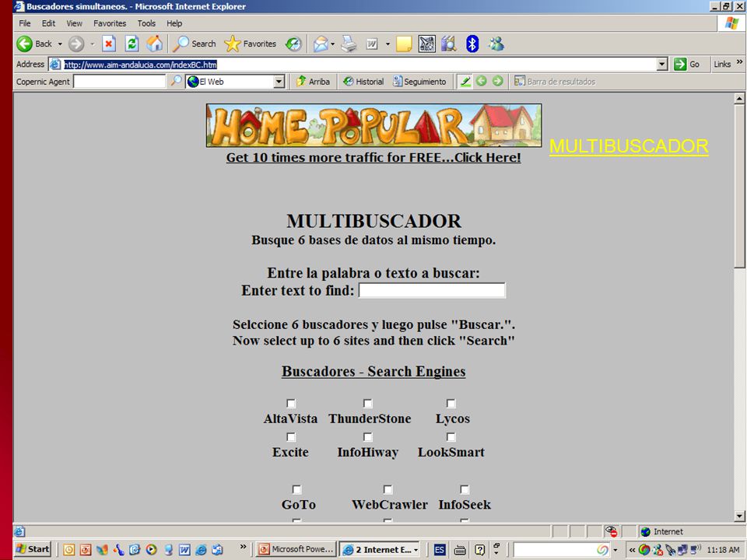Check the GoTo checkbox
Image resolution: width=747 pixels, height=560 pixels.
pyautogui.click(x=296, y=489)
